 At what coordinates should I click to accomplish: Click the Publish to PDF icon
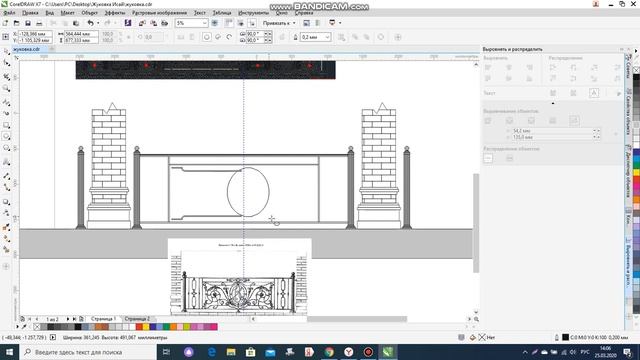(164, 23)
